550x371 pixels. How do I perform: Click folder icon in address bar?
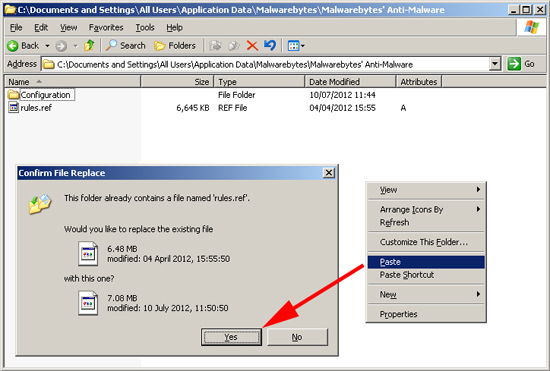click(x=48, y=64)
